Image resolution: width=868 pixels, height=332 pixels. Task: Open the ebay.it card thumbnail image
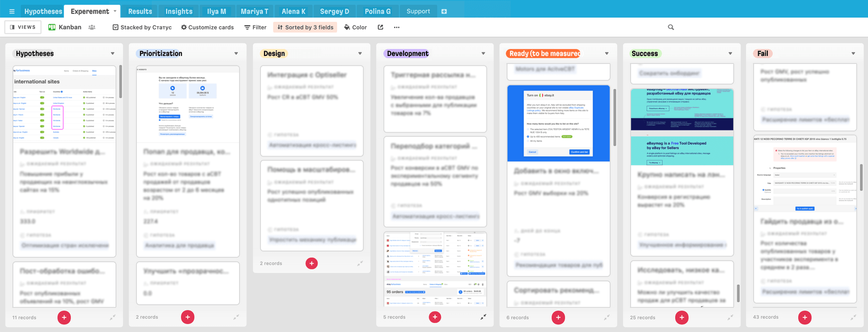coord(558,123)
